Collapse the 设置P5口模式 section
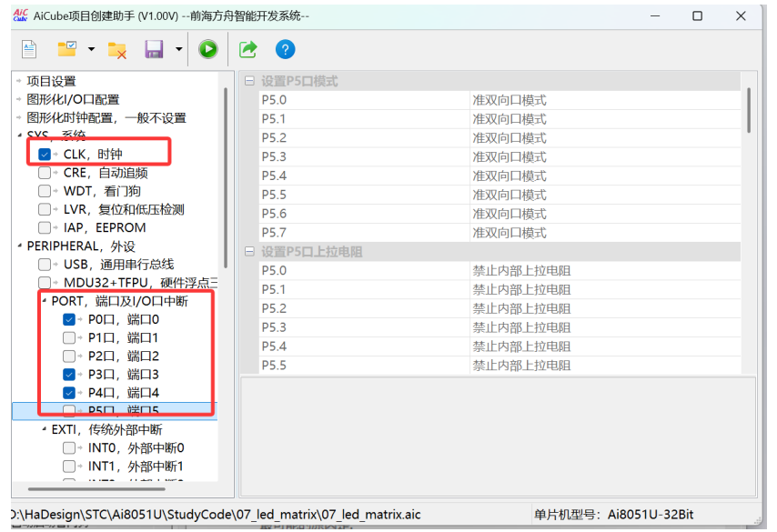Screen dimensions: 777x532 (249, 81)
